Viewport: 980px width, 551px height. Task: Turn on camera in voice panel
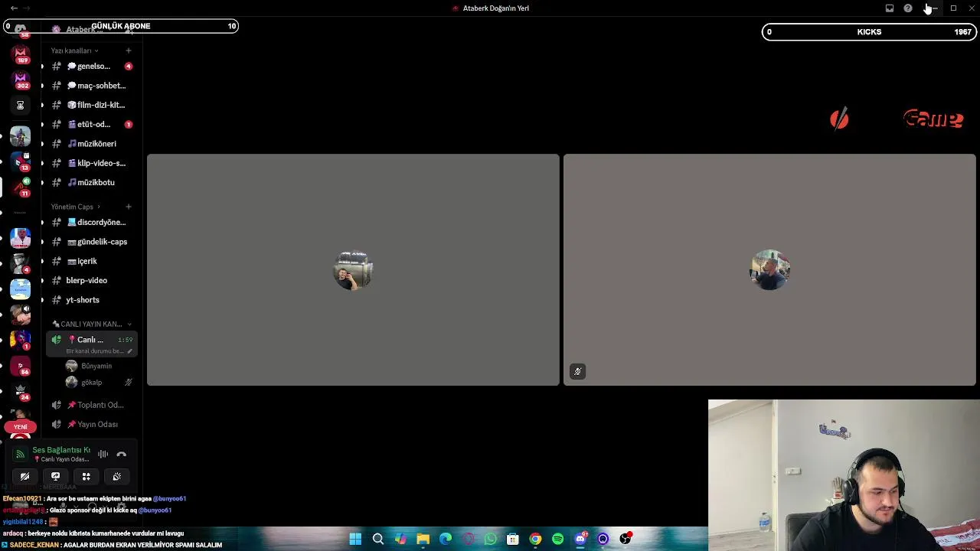point(24,476)
